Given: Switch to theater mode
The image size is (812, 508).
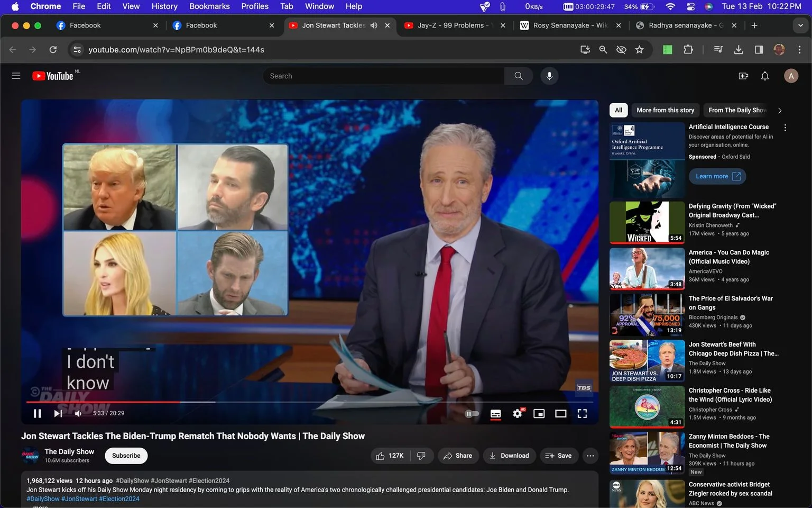Looking at the screenshot, I should click(560, 414).
